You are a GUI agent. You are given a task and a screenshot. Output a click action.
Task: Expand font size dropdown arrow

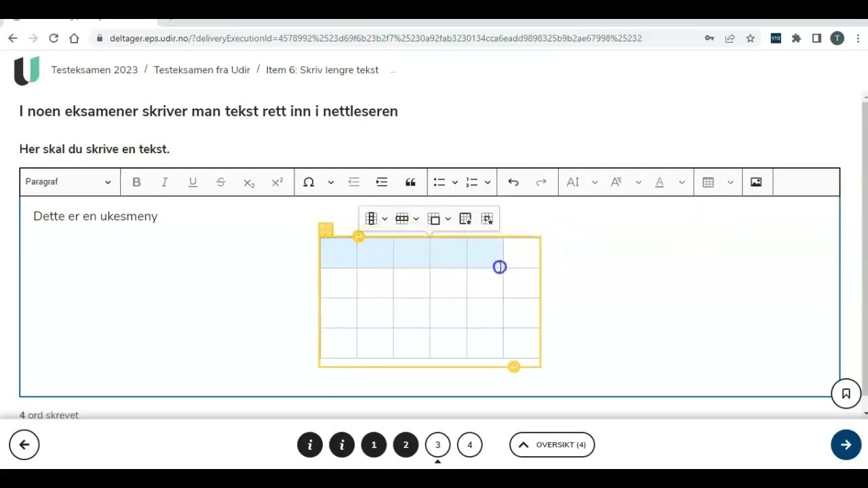click(x=595, y=182)
